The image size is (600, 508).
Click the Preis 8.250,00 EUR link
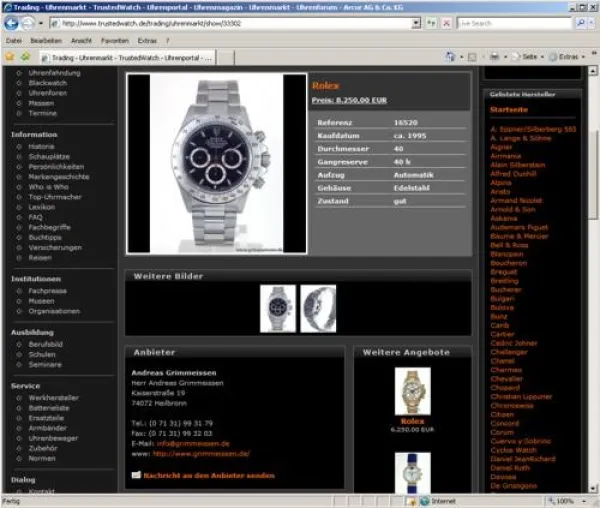point(349,100)
